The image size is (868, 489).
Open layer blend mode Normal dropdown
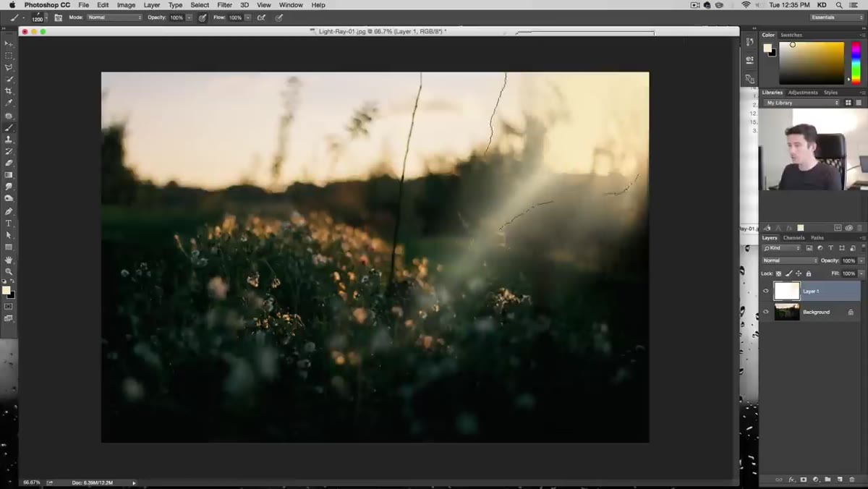tap(790, 260)
